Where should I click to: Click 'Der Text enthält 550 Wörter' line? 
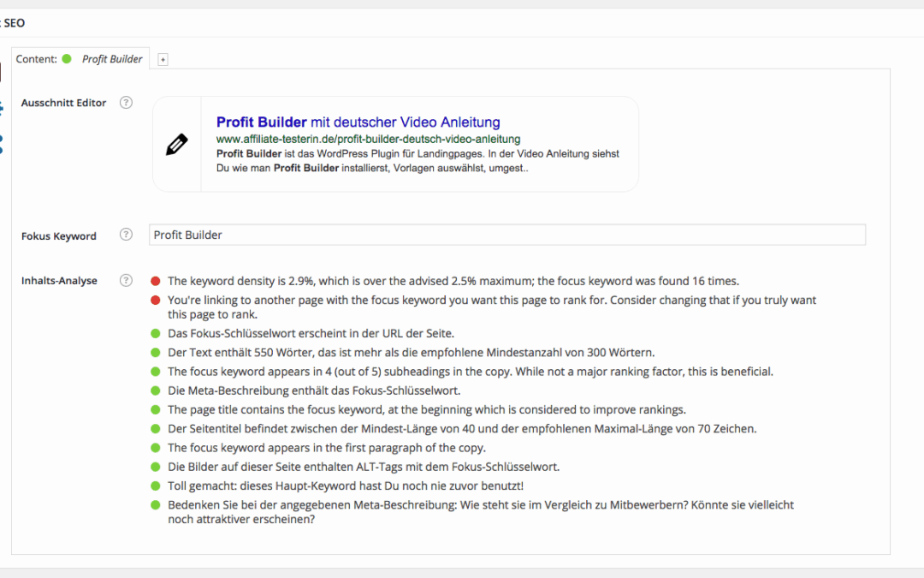(x=412, y=353)
